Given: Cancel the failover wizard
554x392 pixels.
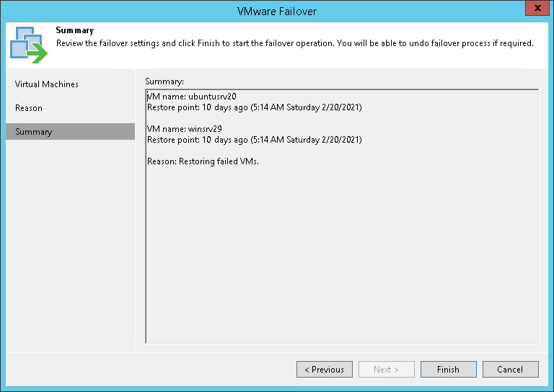Looking at the screenshot, I should tap(511, 369).
